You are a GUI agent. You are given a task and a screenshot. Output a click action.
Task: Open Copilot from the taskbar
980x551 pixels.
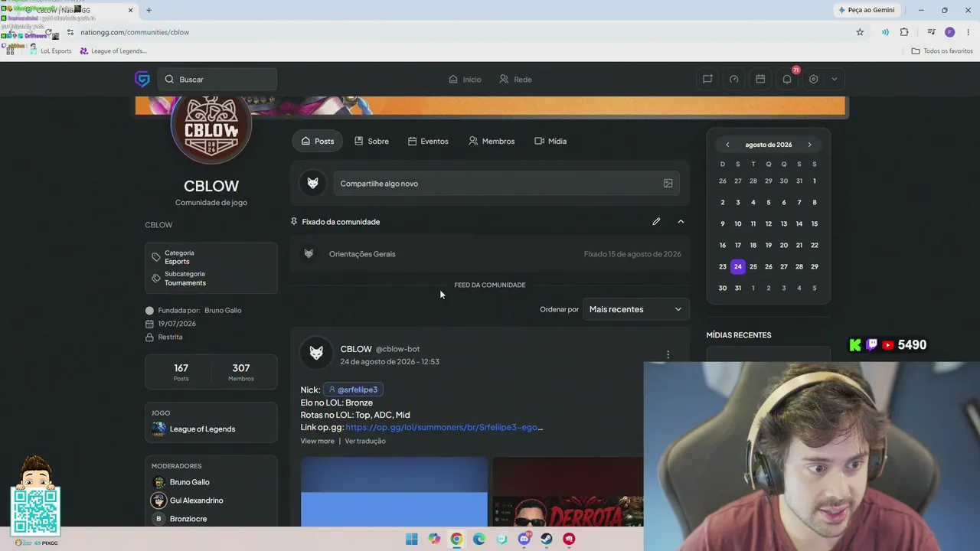[434, 539]
